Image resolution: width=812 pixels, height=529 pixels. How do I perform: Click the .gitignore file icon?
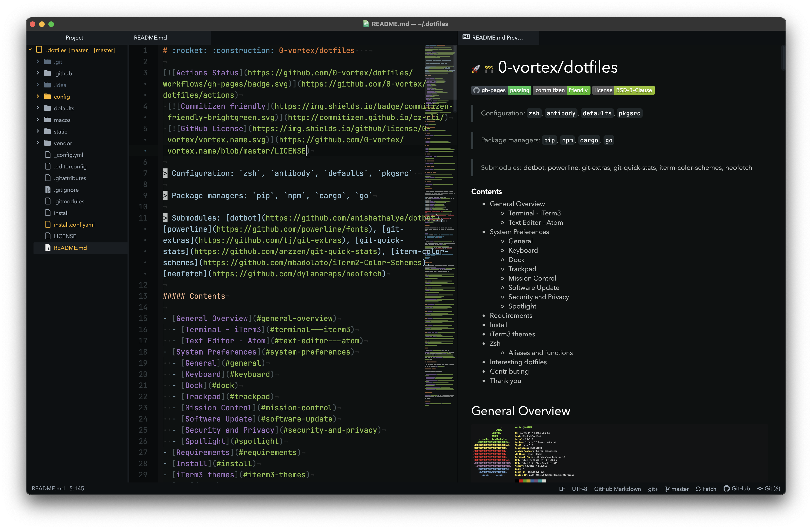[48, 190]
